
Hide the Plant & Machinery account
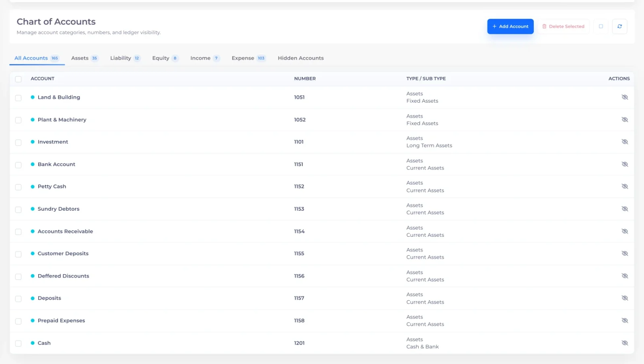coord(625,120)
